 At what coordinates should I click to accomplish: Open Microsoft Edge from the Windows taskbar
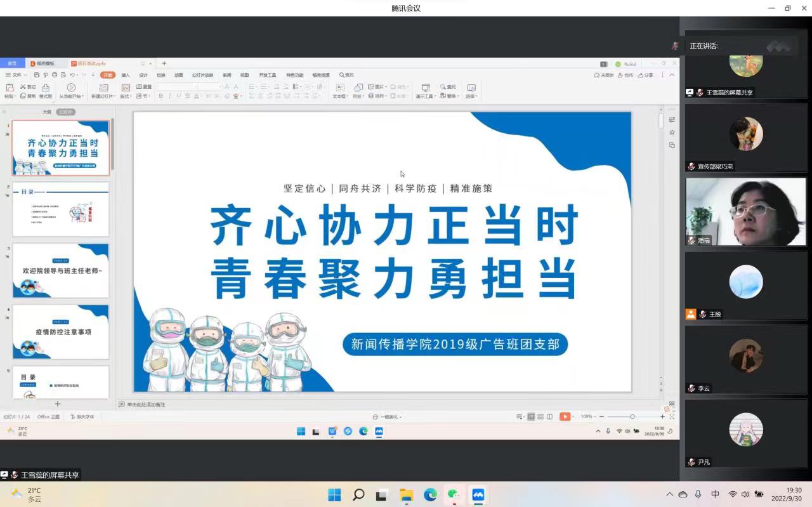[430, 495]
